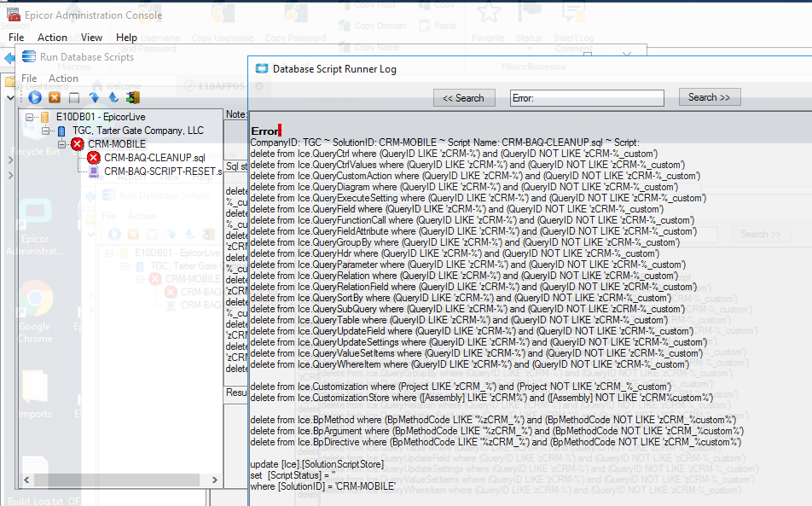The height and width of the screenshot is (506, 812).
Task: Collapse the CRM-MOBILE tree node
Action: (x=61, y=144)
